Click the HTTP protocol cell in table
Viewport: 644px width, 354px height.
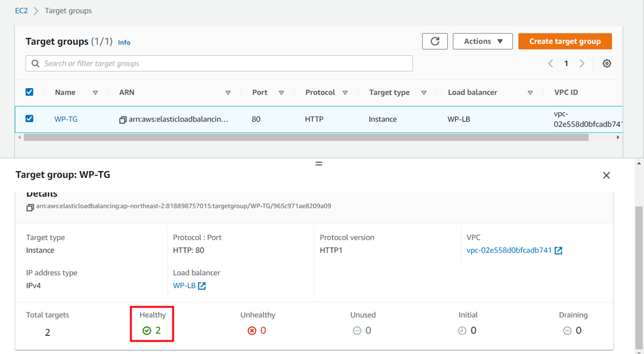[x=314, y=120]
